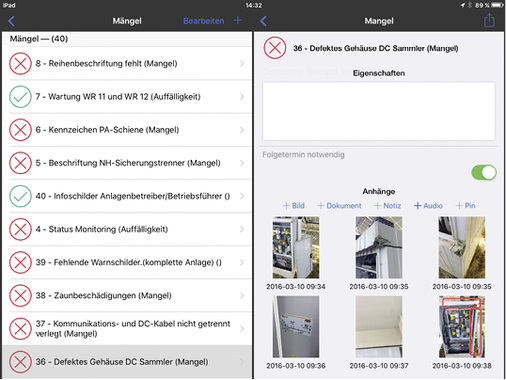Add a document with + Dokument
Screen dimensions: 506x380
(339, 206)
